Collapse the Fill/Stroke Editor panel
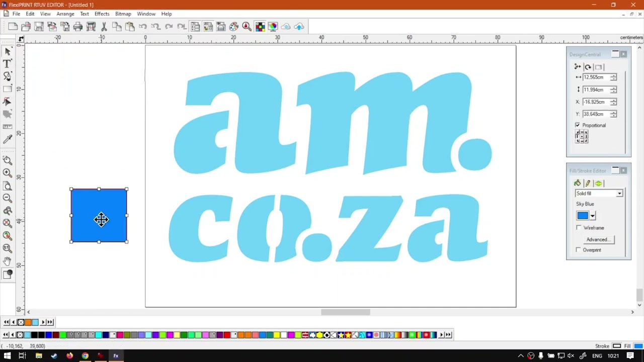 point(615,170)
